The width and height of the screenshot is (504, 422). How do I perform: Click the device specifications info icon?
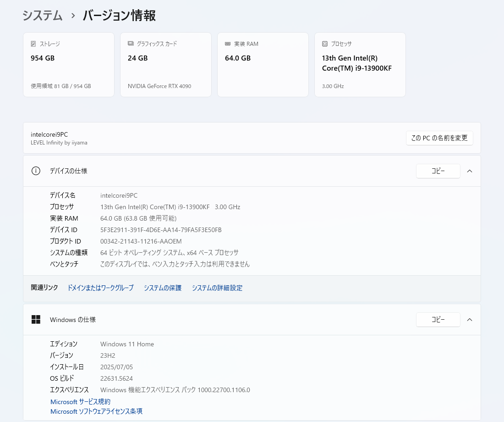[36, 171]
